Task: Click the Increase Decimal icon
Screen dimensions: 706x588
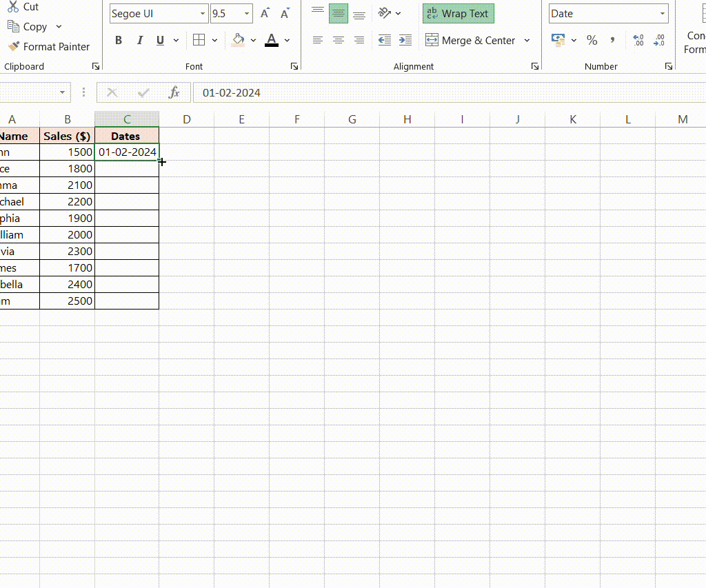Action: (638, 40)
